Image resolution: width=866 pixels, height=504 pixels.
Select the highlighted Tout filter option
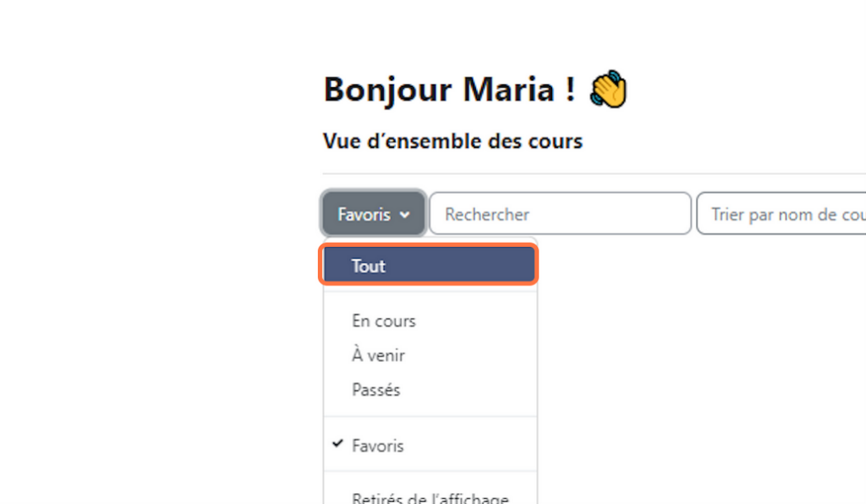click(429, 265)
